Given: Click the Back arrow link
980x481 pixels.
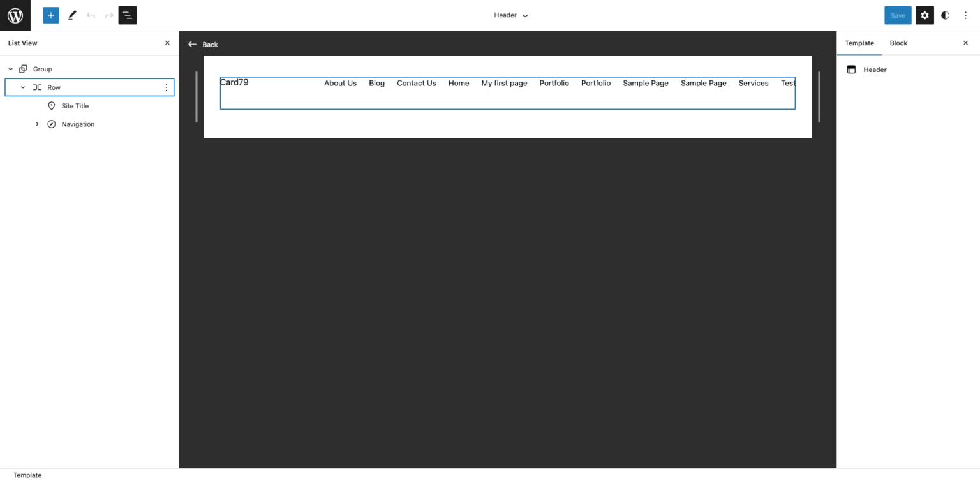Looking at the screenshot, I should (x=203, y=45).
